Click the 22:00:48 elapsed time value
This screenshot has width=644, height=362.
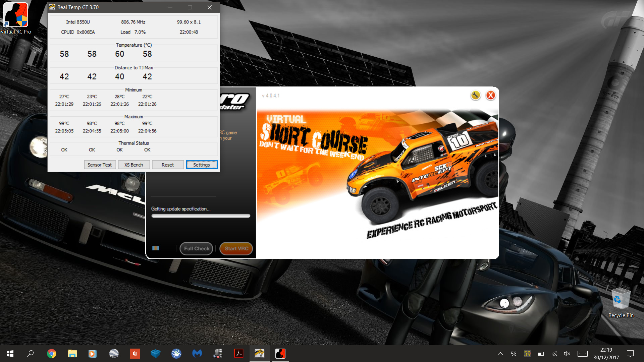click(189, 32)
